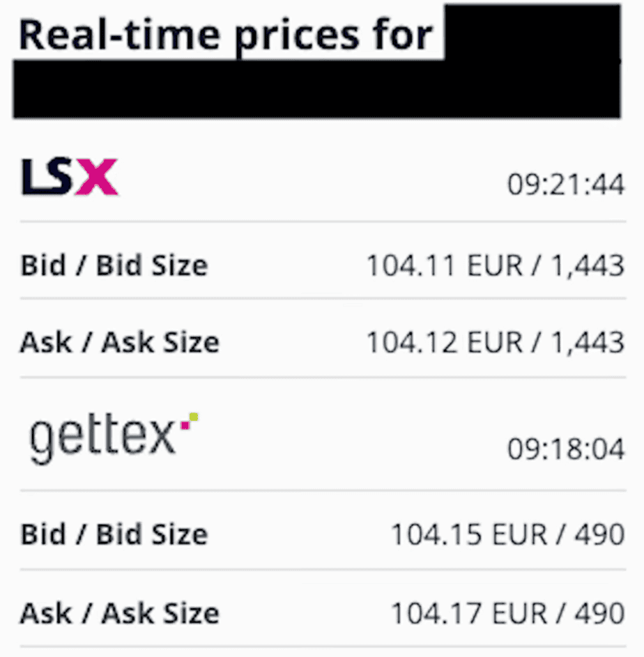Click the LSX exchange logo

(x=69, y=177)
